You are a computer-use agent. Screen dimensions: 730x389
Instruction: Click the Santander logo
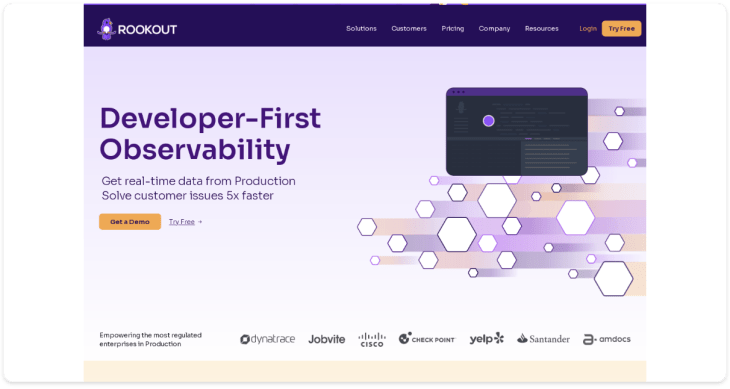(543, 339)
